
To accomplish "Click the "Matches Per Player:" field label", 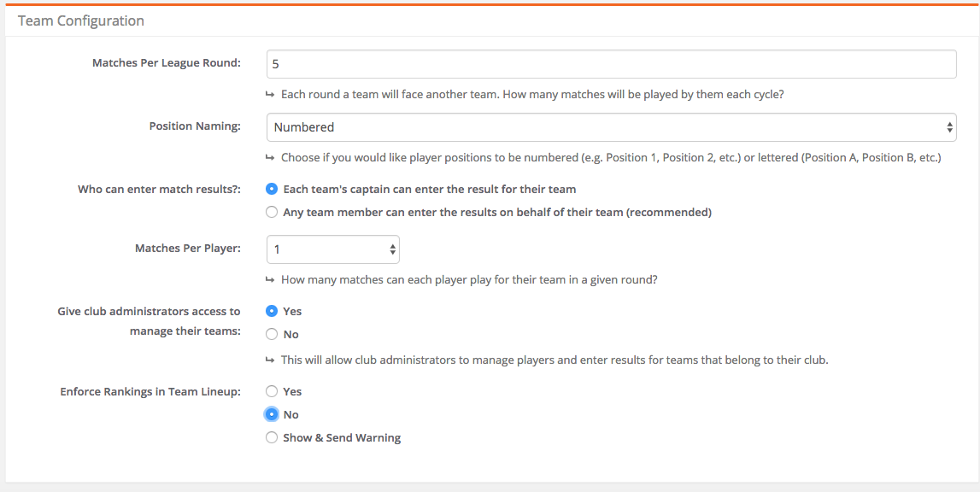I will point(188,249).
